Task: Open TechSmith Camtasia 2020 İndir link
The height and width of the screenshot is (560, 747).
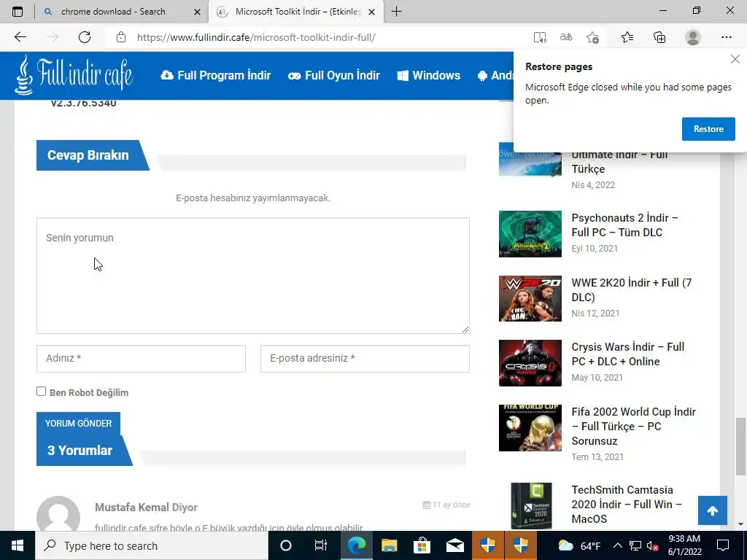Action: tap(627, 505)
